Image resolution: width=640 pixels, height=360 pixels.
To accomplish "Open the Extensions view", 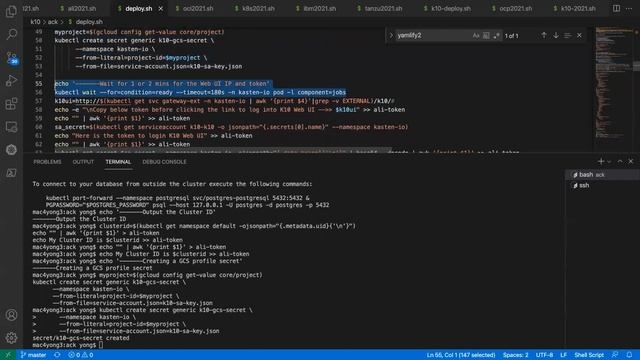I will pyautogui.click(x=11, y=104).
